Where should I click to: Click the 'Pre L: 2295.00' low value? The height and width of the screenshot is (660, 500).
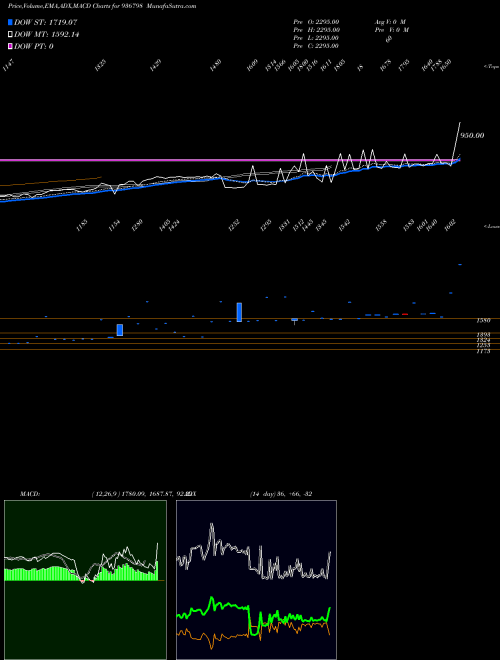click(316, 38)
